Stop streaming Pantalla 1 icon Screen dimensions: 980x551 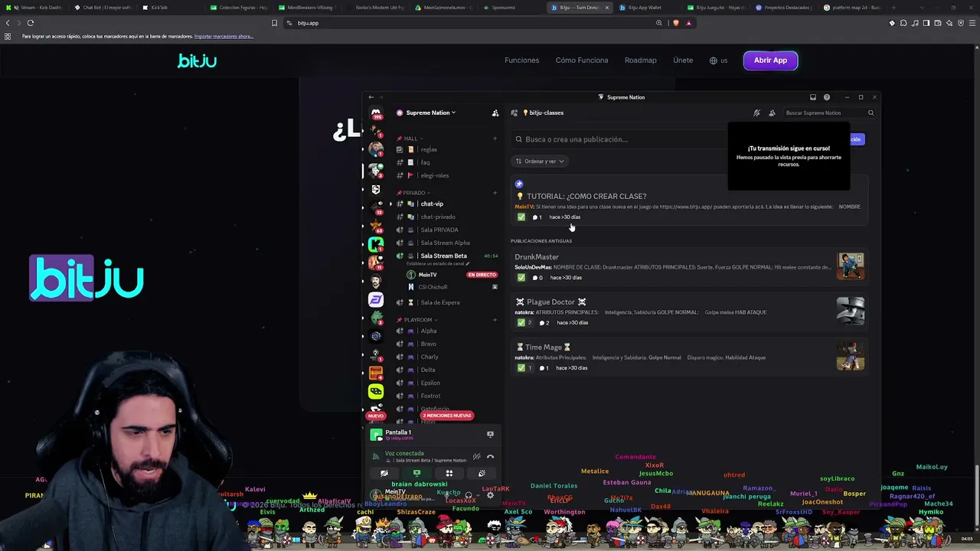(490, 434)
